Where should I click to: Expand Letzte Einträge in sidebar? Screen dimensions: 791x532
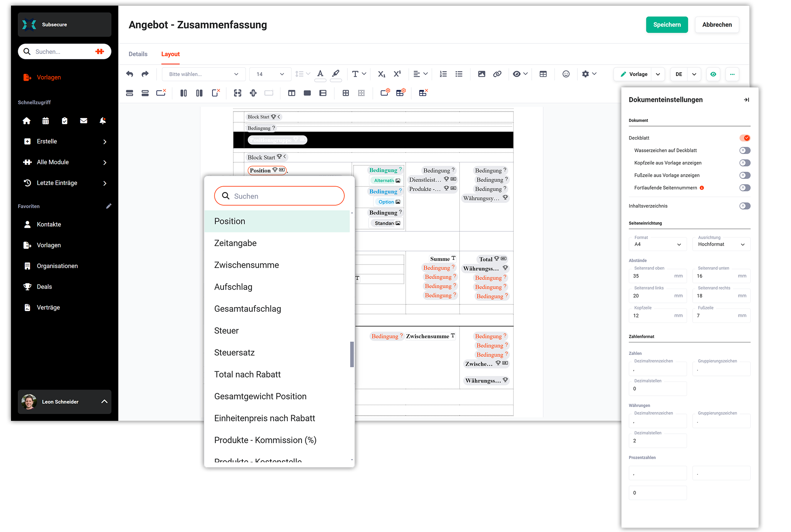click(65, 183)
